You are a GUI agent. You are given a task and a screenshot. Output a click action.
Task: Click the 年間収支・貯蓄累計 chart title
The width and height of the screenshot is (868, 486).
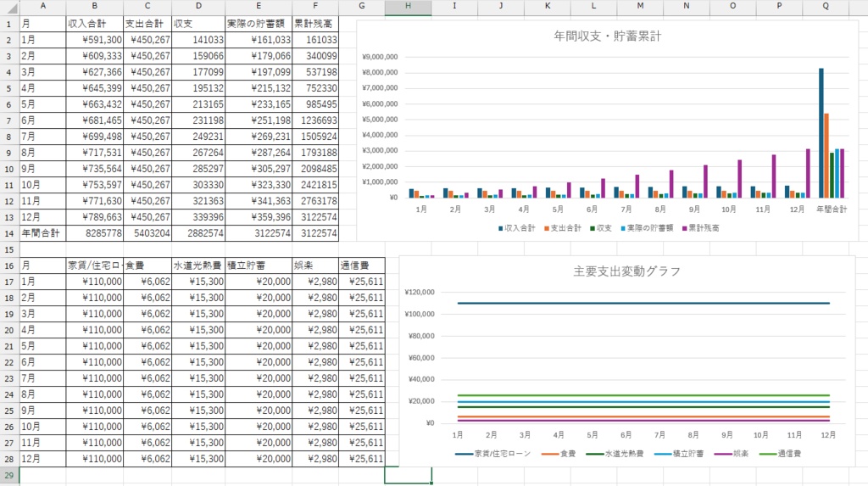(x=607, y=36)
